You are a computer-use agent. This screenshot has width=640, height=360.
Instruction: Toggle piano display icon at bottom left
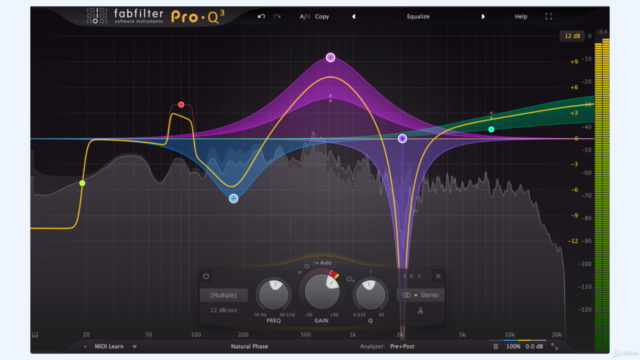[35, 335]
